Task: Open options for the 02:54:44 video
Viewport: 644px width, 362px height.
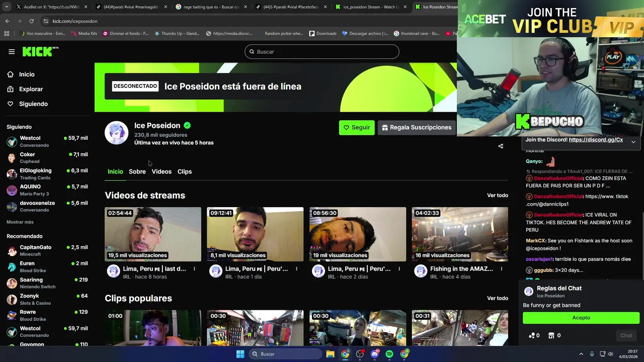Action: pos(194,269)
